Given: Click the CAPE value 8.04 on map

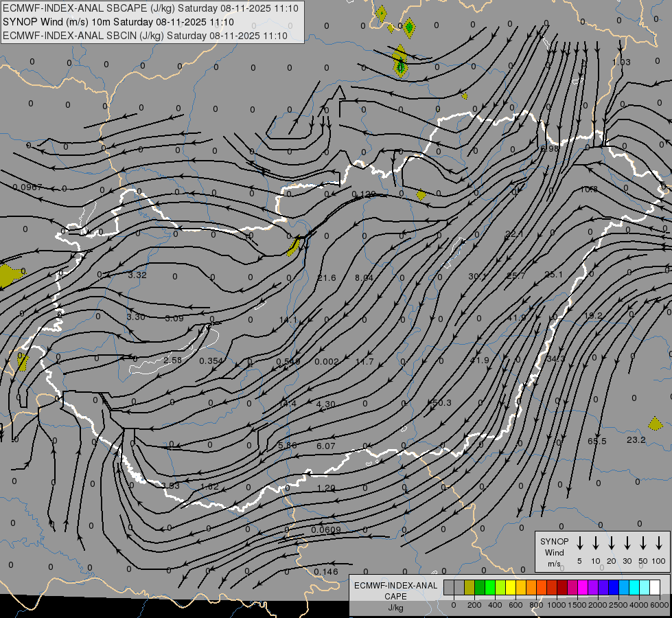Looking at the screenshot, I should (364, 278).
